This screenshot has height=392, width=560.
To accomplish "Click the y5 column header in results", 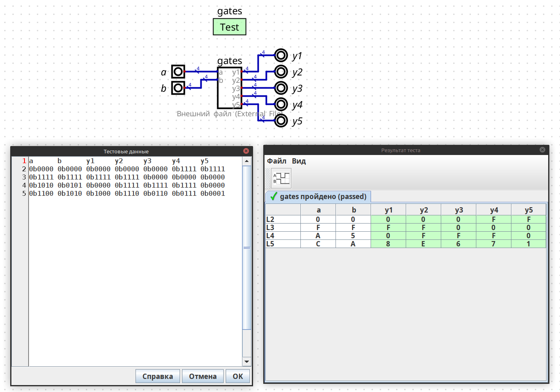I will click(x=529, y=210).
